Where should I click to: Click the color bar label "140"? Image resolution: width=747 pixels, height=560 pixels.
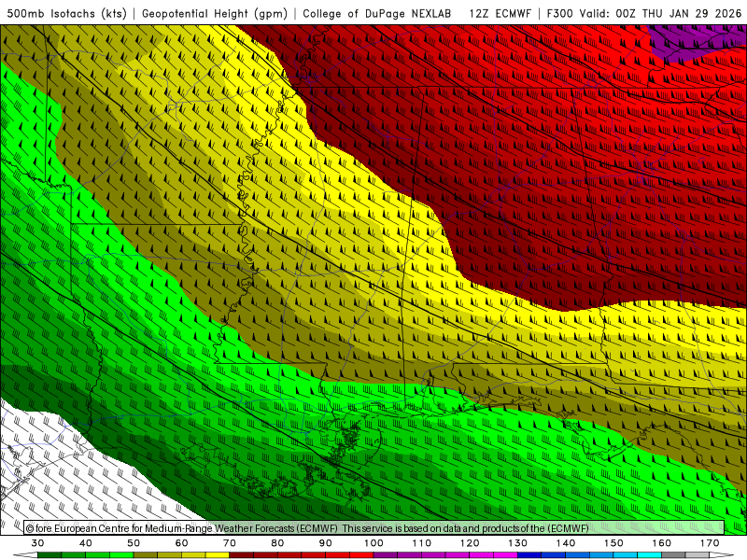[x=566, y=543]
